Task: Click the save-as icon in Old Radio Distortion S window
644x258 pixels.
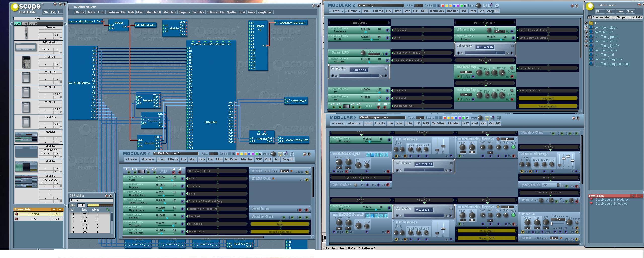Action: pyautogui.click(x=285, y=154)
